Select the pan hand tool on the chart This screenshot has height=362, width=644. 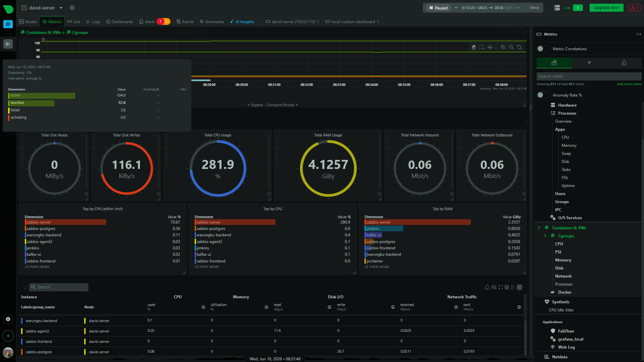coord(474,47)
